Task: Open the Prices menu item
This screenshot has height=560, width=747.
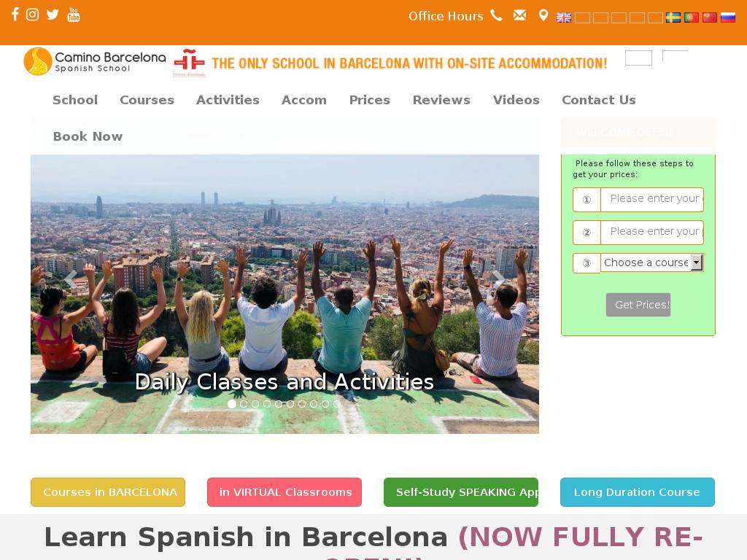Action: click(370, 100)
